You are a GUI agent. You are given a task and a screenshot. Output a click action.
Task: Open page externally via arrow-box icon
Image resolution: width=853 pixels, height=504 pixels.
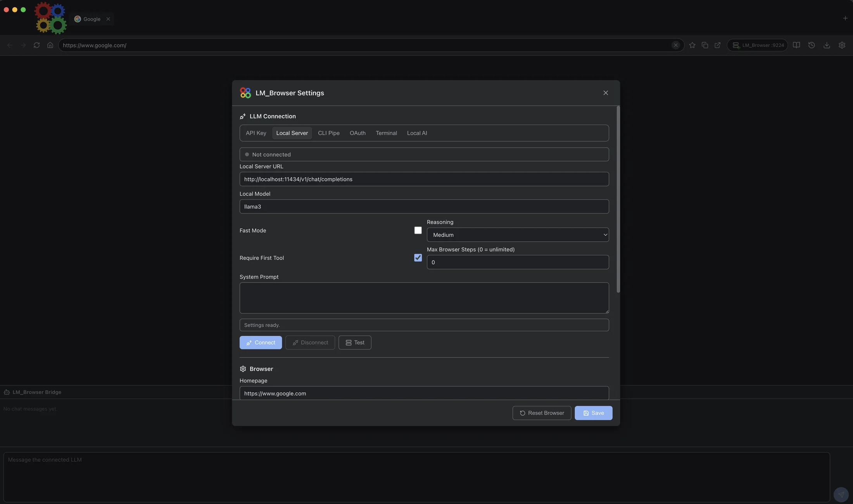[x=718, y=45]
